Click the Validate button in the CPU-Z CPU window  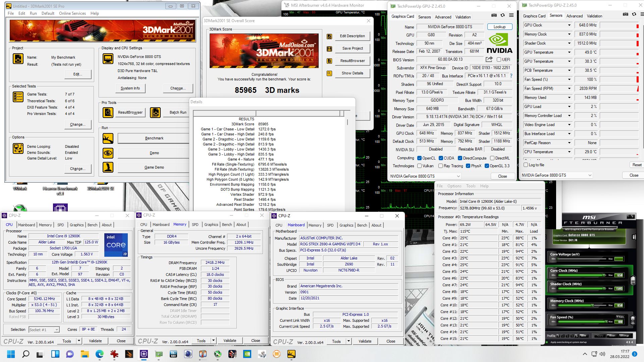[x=95, y=341]
